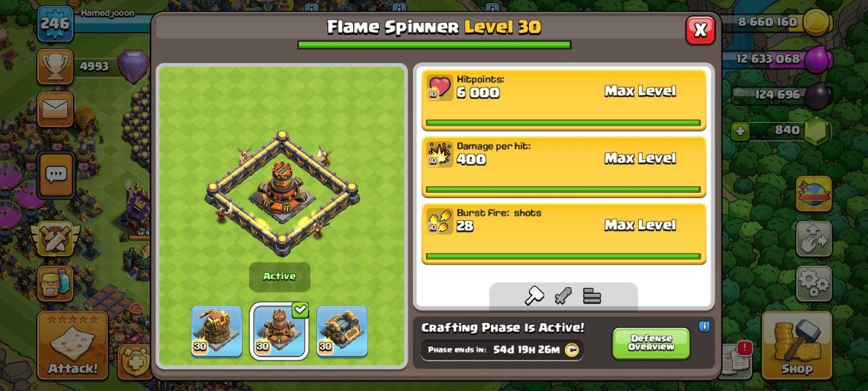Open the Defense Overview button
This screenshot has width=868, height=391.
point(651,343)
